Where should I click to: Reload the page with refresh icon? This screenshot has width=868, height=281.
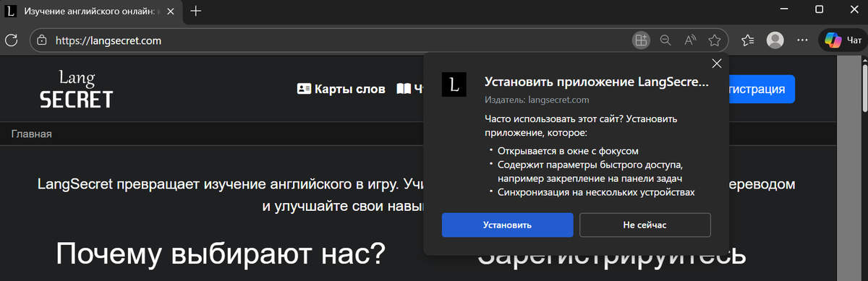[x=12, y=40]
